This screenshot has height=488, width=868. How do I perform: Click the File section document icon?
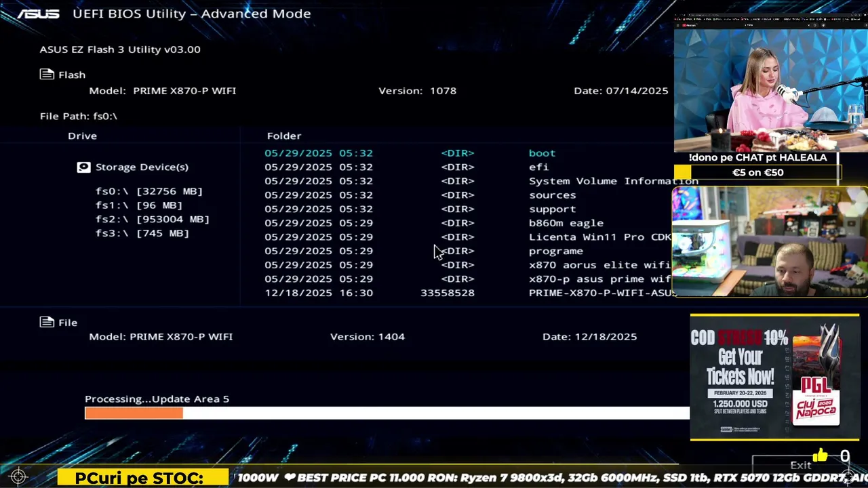47,323
